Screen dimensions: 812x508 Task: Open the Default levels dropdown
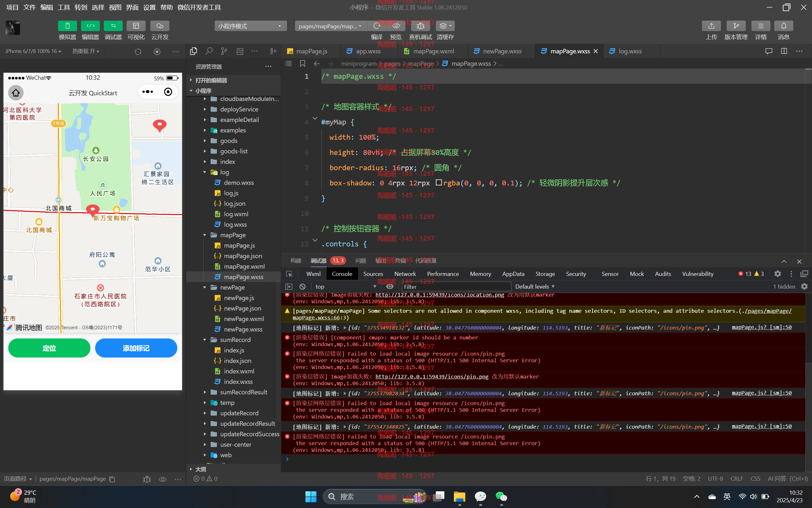[x=535, y=287]
